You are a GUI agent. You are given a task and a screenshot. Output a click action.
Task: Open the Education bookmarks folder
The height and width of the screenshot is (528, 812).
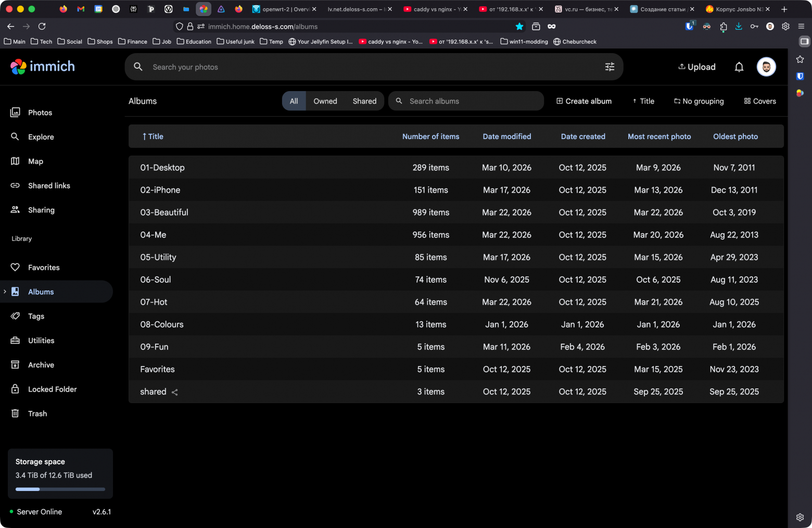[x=194, y=42]
